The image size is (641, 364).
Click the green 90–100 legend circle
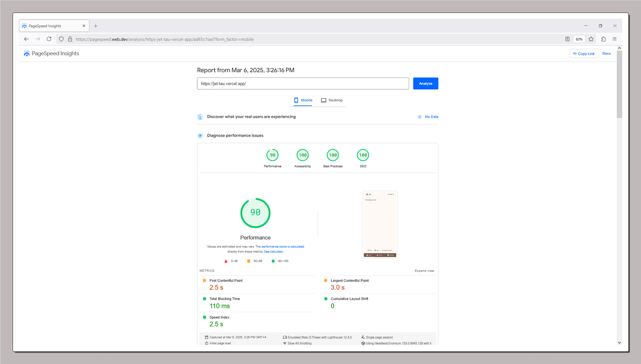coord(273,261)
